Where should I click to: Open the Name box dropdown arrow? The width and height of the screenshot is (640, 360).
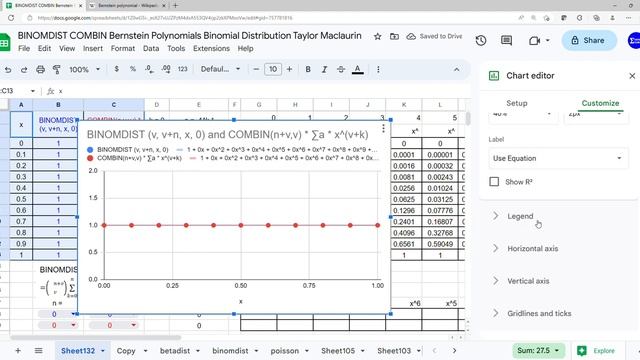tap(33, 91)
